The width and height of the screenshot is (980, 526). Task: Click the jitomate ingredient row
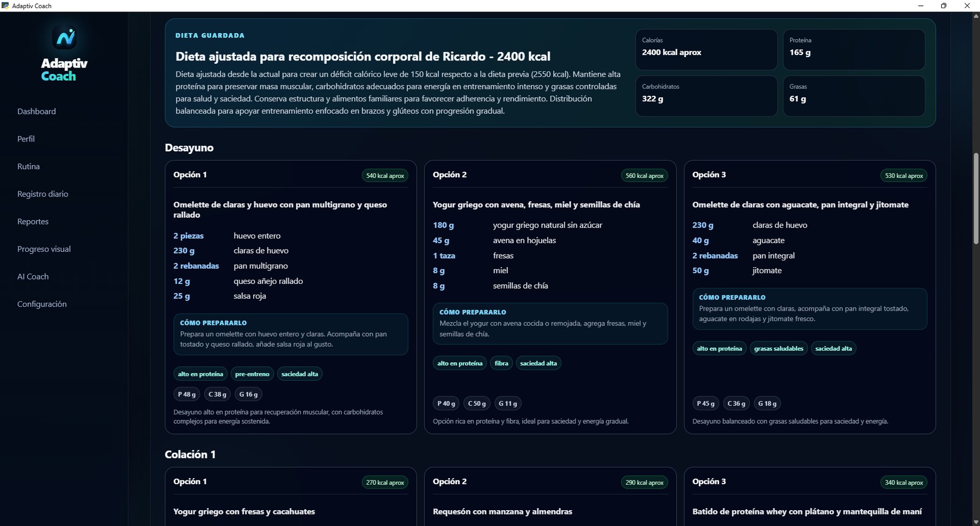click(x=810, y=271)
